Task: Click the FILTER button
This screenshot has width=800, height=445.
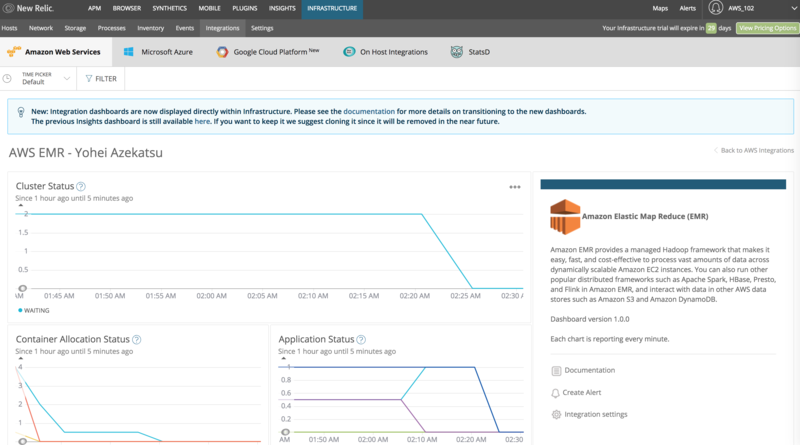Action: click(101, 79)
